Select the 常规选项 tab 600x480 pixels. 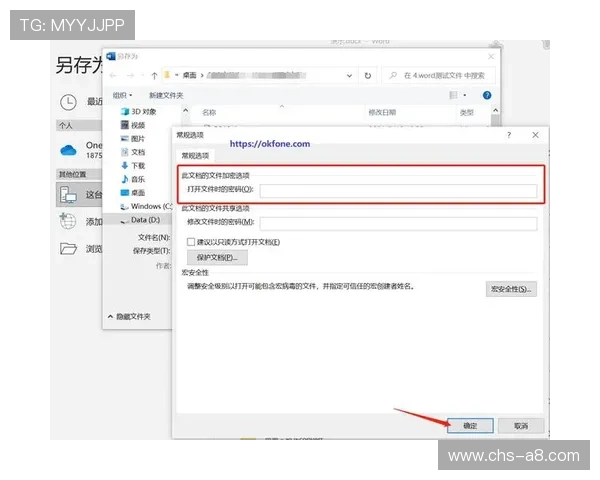(x=195, y=155)
